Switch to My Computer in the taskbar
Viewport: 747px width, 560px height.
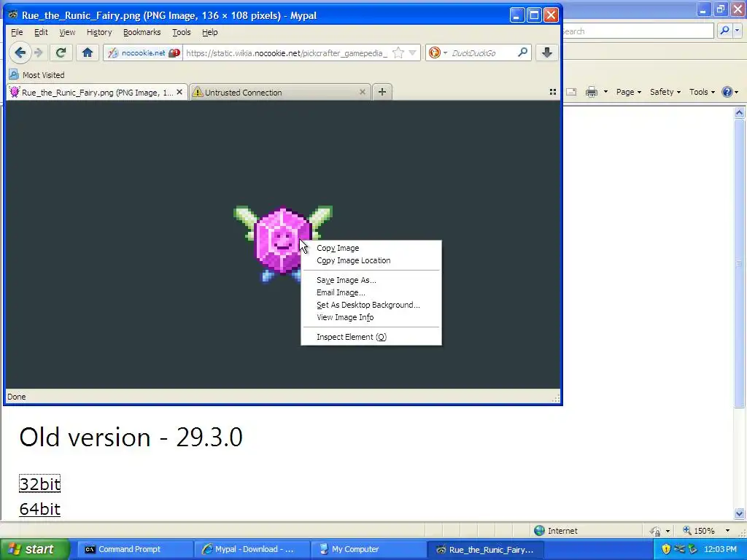tap(368, 550)
